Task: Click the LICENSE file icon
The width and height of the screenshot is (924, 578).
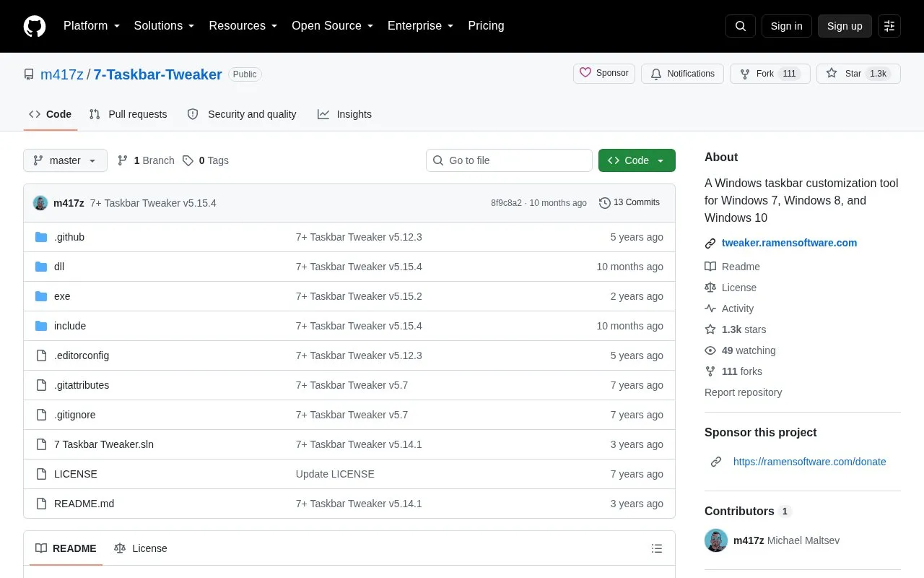Action: 41,474
